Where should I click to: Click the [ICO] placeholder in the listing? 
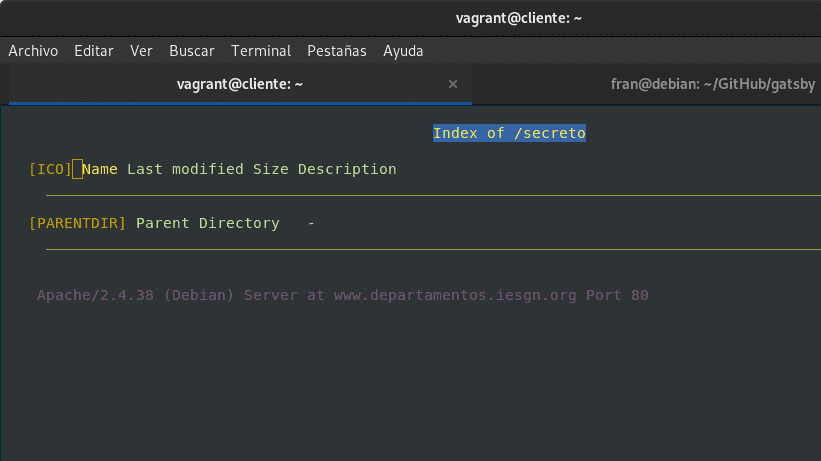pyautogui.click(x=51, y=169)
